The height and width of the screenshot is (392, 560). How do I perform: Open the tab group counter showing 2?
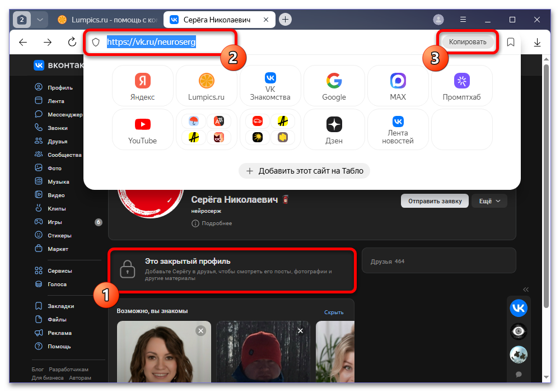tap(22, 20)
